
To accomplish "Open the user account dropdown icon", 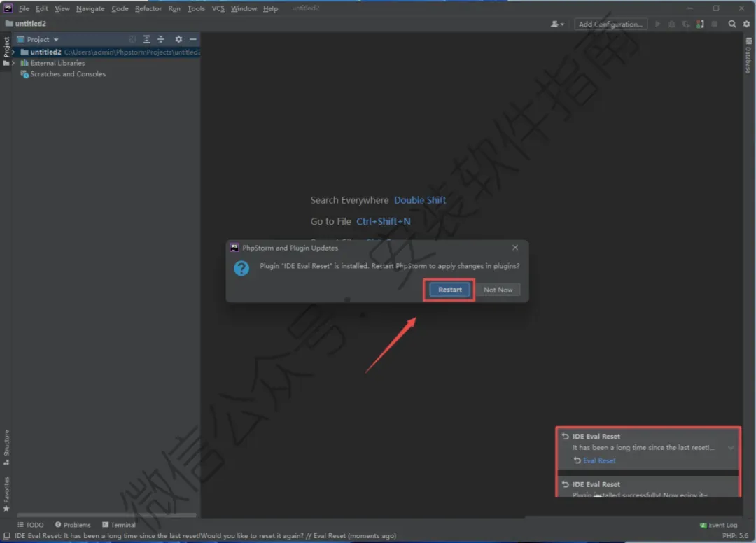I will 557,24.
